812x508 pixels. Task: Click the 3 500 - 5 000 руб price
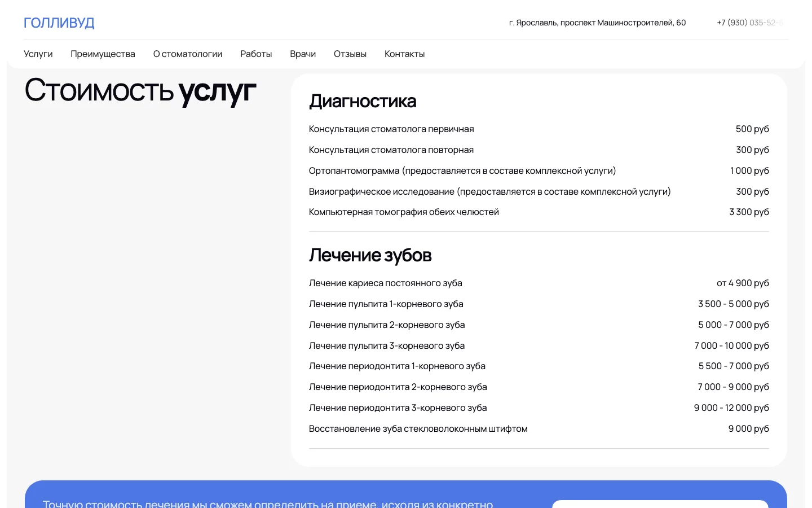pyautogui.click(x=734, y=304)
